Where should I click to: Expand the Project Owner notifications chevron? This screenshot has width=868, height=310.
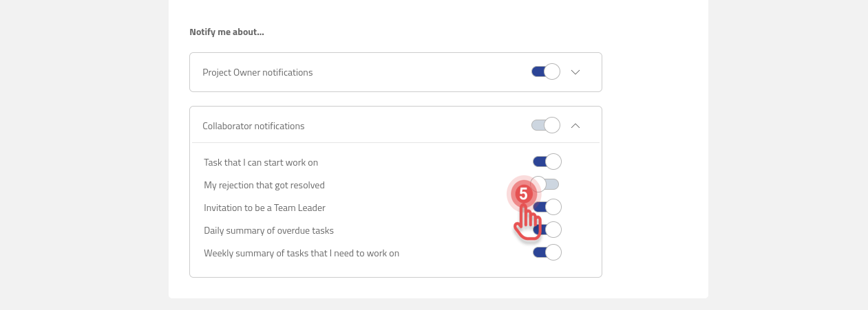(x=575, y=72)
